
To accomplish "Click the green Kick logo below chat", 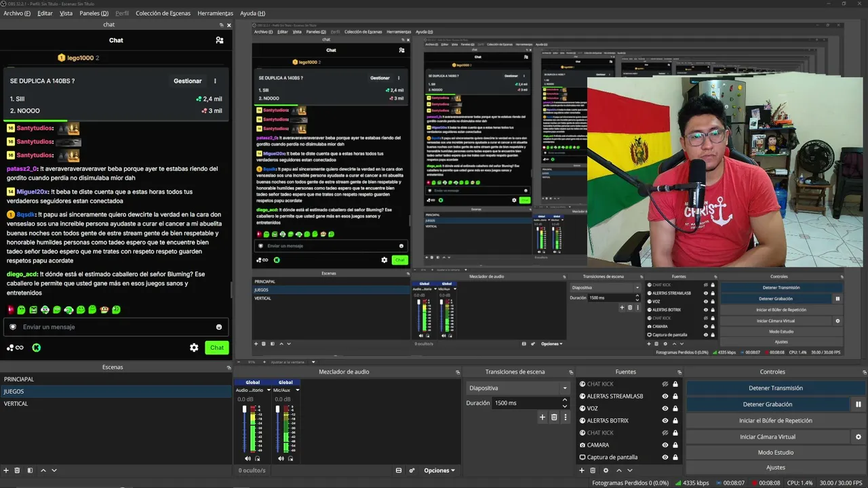I will 37,348.
